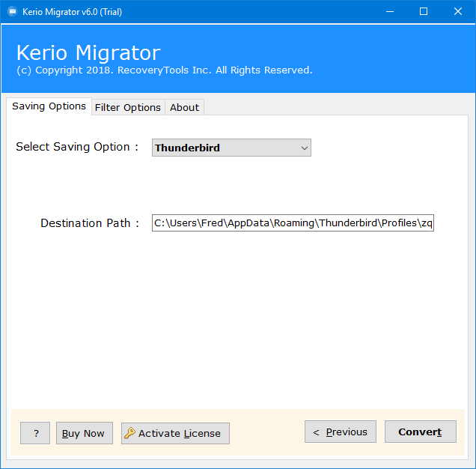Screen dimensions: 476x469
Task: Switch to the Filter Options tab
Action: (x=128, y=107)
